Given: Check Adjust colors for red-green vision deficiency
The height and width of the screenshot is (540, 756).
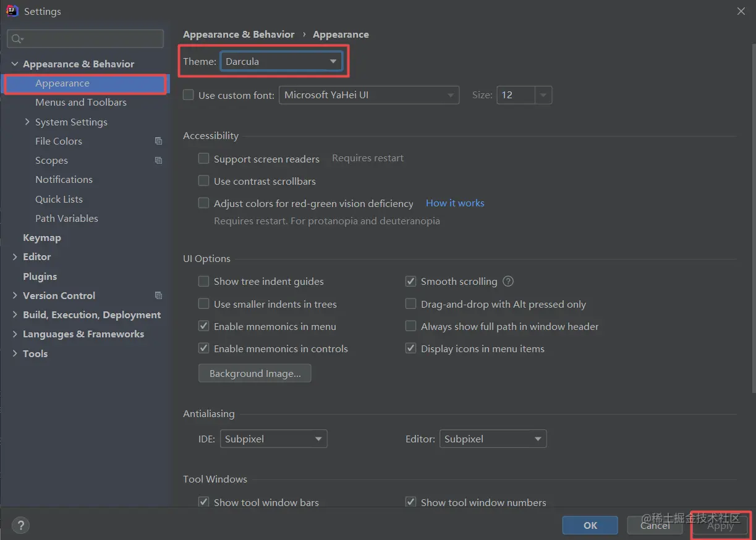Looking at the screenshot, I should (x=203, y=203).
